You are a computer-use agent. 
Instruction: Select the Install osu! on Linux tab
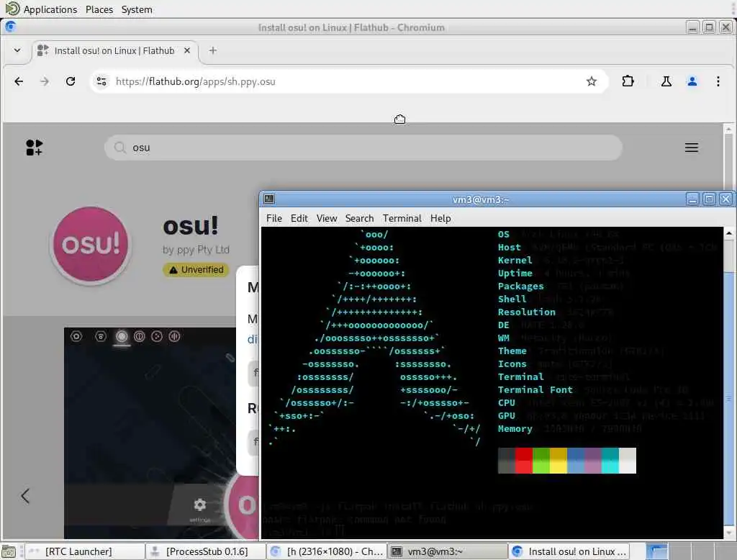click(114, 50)
